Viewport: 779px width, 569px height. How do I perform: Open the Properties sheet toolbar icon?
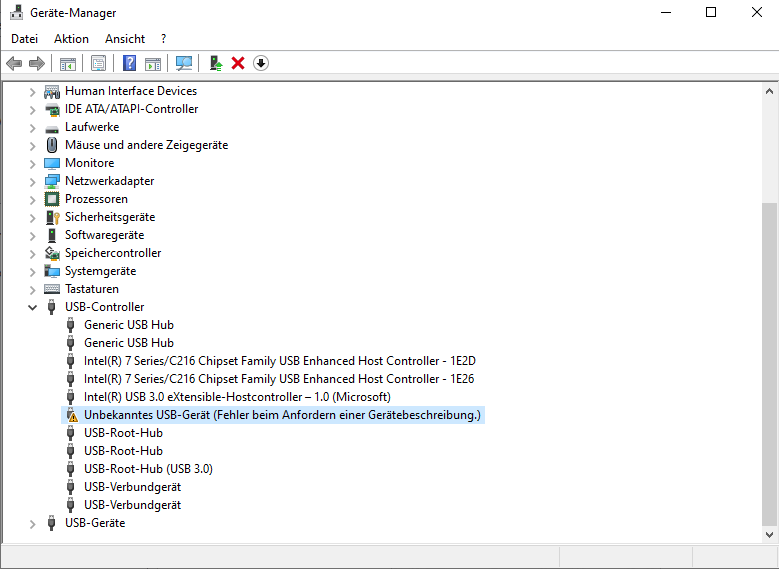pos(98,64)
